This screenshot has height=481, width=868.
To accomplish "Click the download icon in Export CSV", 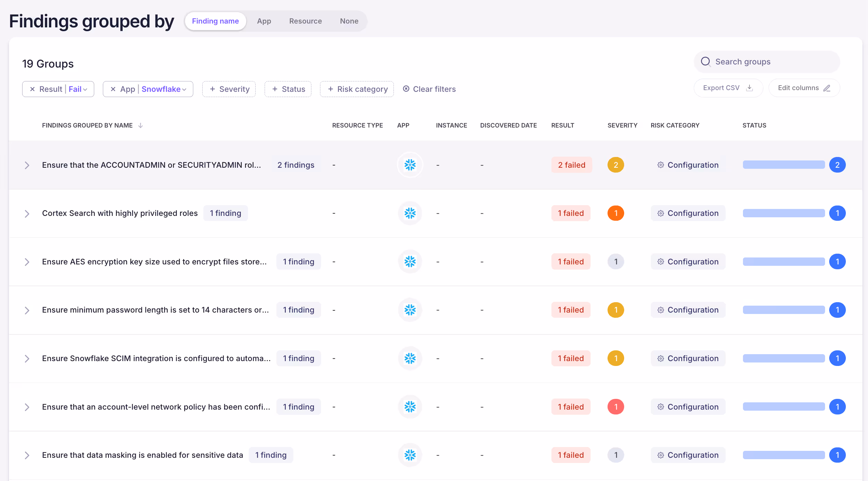I will click(x=750, y=88).
